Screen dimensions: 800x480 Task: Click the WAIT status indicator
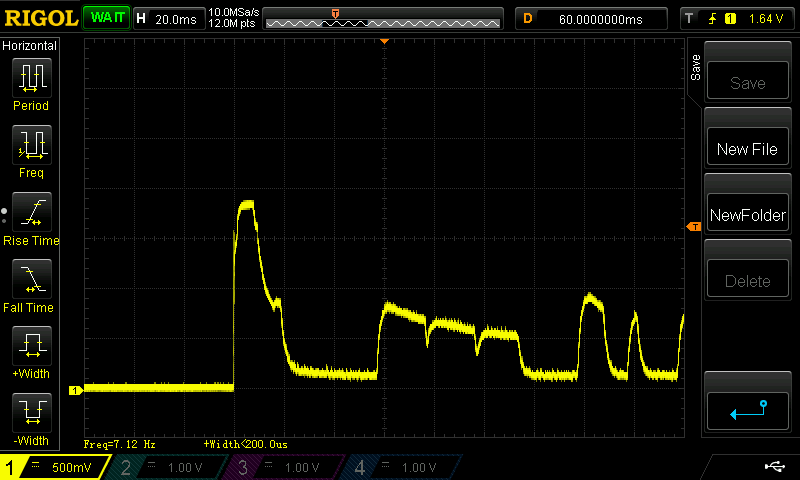[107, 18]
